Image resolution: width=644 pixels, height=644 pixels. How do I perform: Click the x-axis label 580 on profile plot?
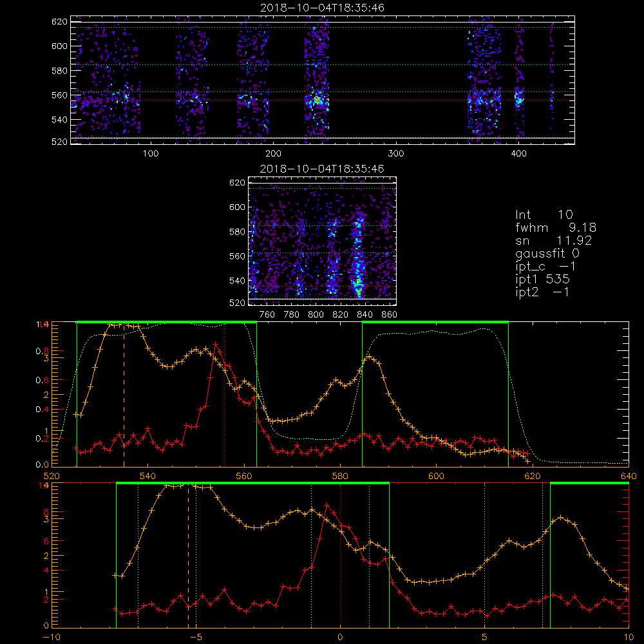click(340, 477)
